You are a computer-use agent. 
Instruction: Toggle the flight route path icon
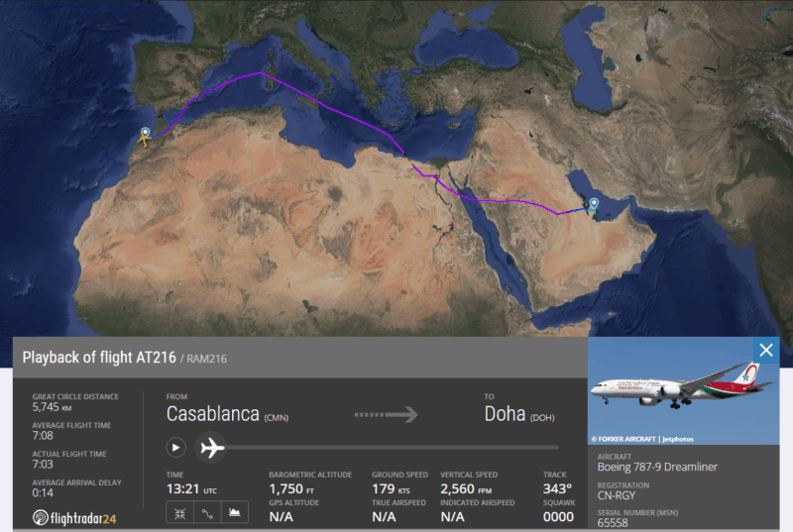(207, 512)
